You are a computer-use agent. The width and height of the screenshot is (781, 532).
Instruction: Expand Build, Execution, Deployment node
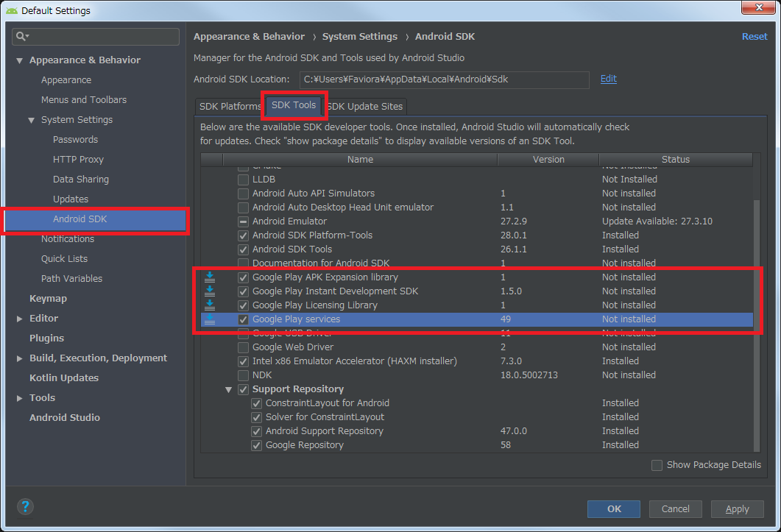point(19,358)
